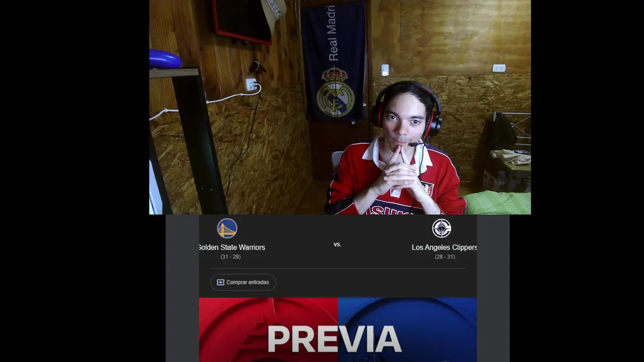
Task: Open the Golden State Warriors team name
Action: pyautogui.click(x=232, y=247)
